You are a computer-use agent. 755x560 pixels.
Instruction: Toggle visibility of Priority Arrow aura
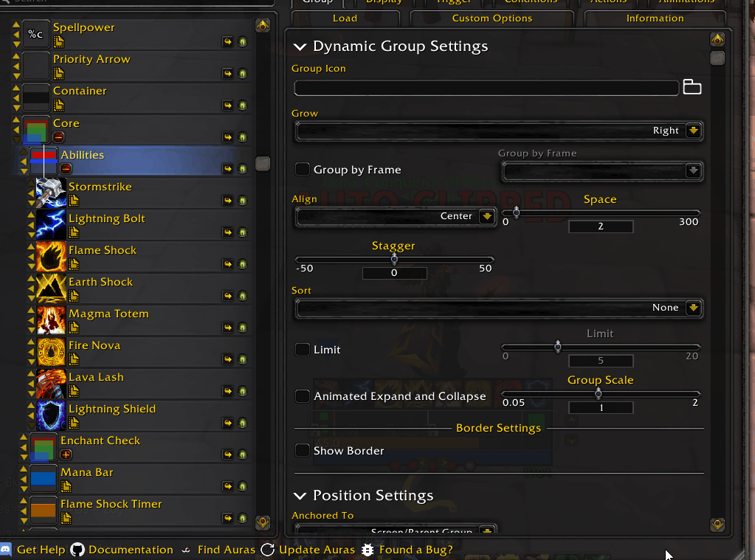pyautogui.click(x=243, y=74)
